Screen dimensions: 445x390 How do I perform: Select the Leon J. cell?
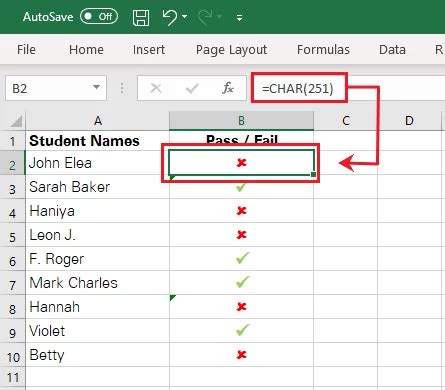98,235
